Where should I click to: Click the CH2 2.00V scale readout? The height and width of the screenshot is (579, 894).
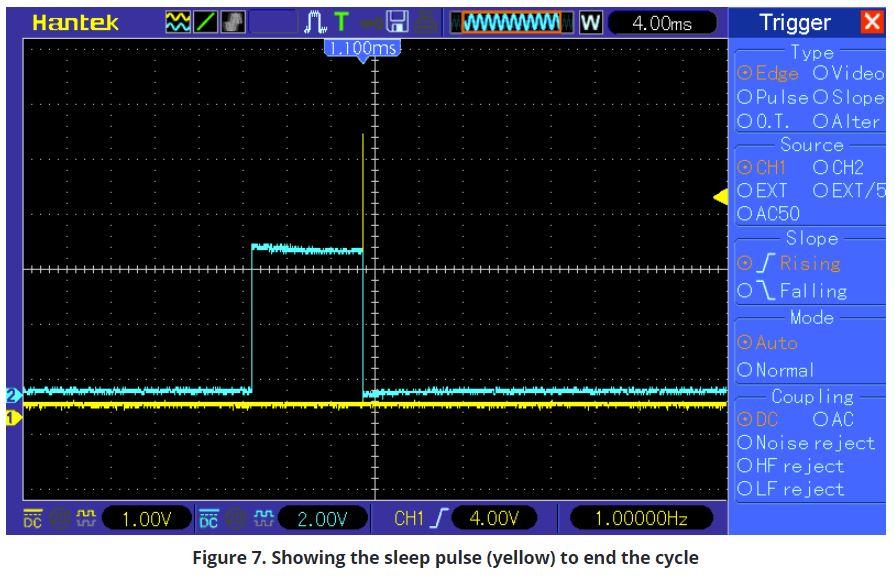pos(322,519)
